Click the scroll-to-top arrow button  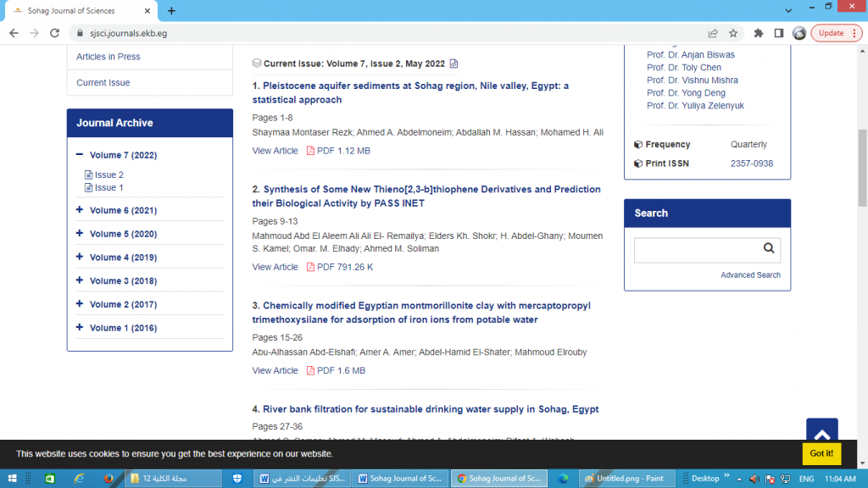coord(821,434)
